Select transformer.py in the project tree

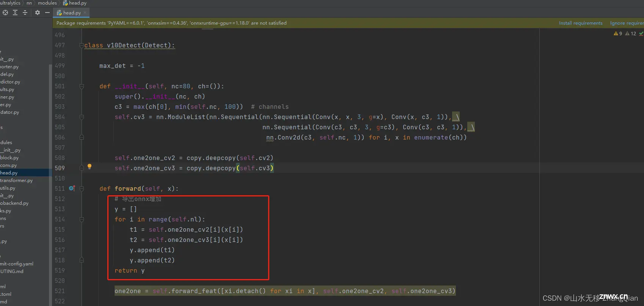coord(16,180)
